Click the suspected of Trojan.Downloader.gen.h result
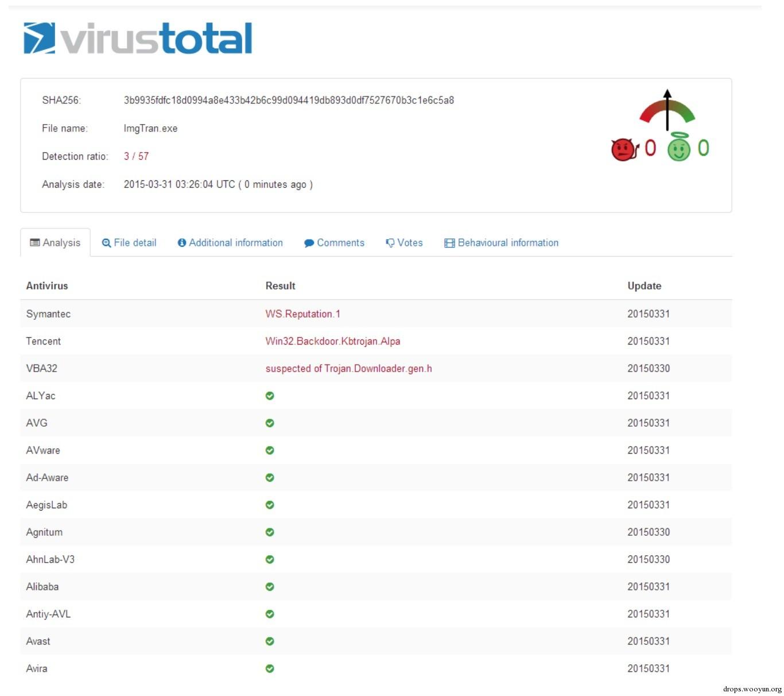Screen dimensions: 784x696 pos(348,369)
